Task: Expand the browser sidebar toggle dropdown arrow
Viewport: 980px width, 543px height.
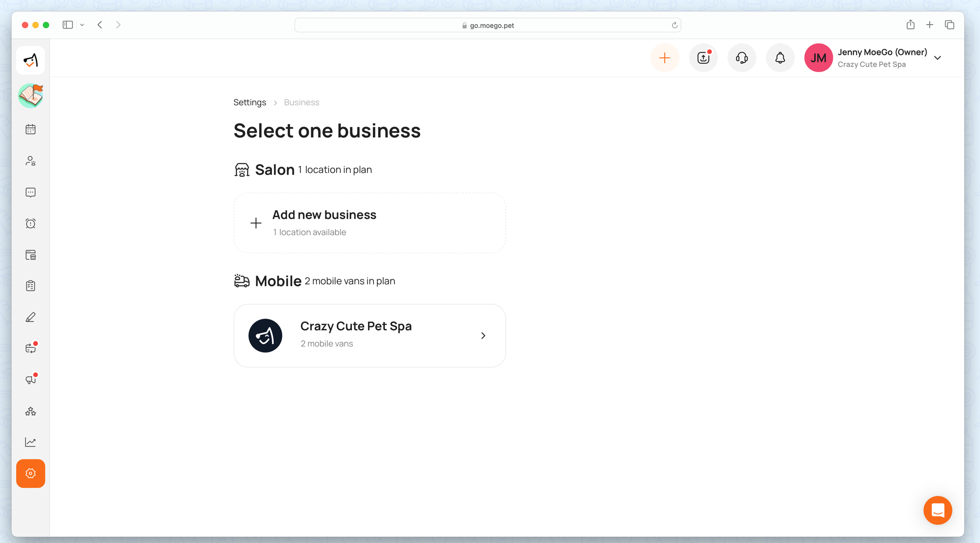Action: [82, 25]
